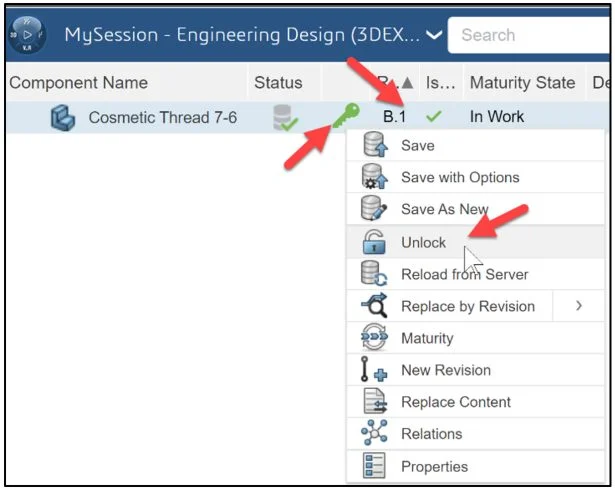Click the Relations network icon

coord(374,433)
